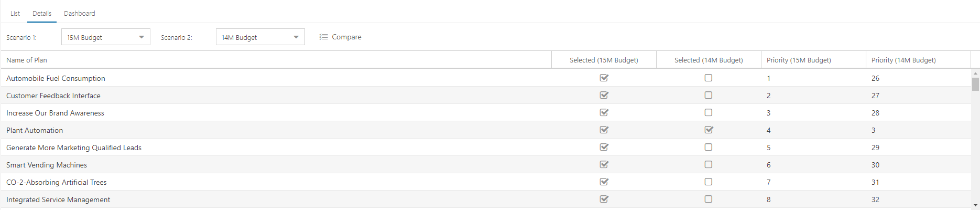Check 14M for CO-2-Absorbing Artificial Trees

click(709, 182)
